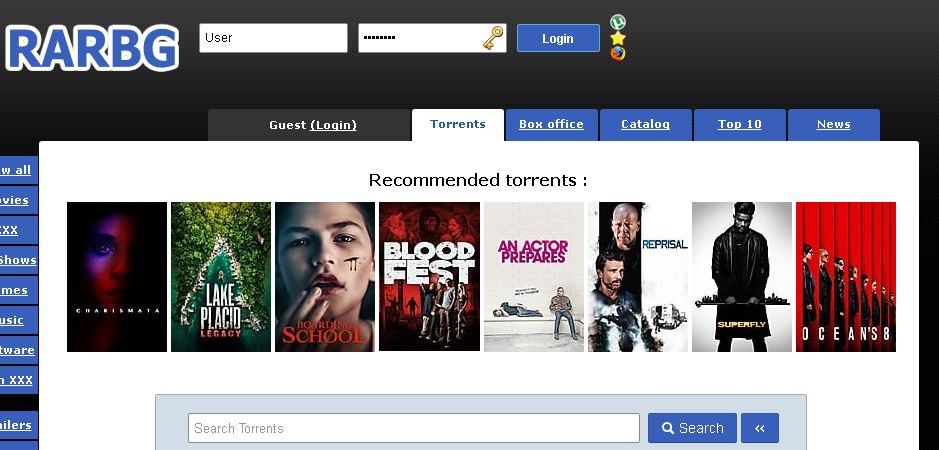Screen dimensions: 939x450
Task: Open the 'ilers' sidebar link
Action: point(18,425)
